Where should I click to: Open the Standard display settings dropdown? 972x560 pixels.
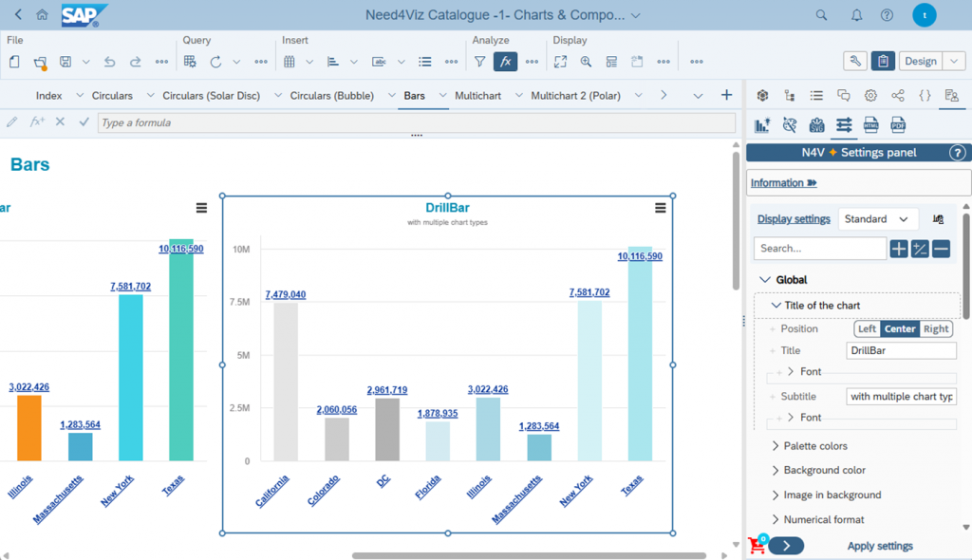(878, 219)
